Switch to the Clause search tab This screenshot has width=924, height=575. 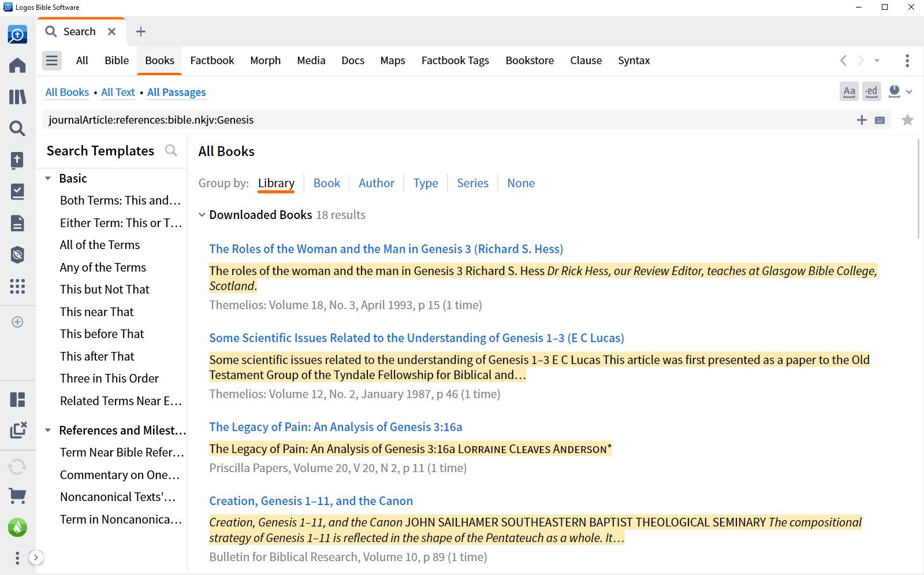tap(586, 60)
